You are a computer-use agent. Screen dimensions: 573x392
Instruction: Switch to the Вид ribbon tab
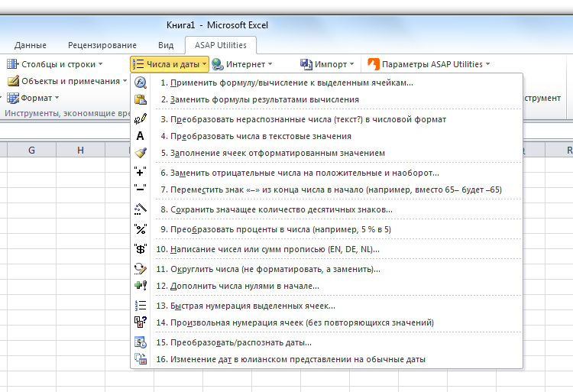[166, 45]
